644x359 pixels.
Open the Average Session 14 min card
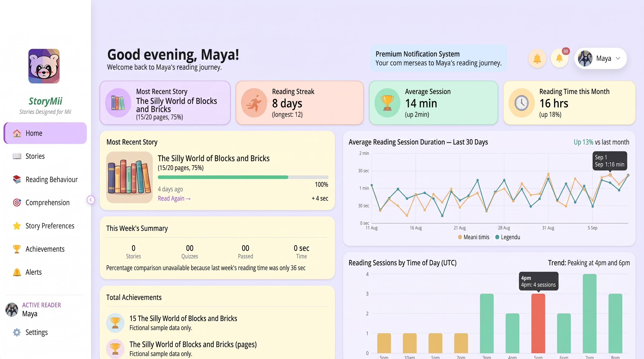click(433, 103)
